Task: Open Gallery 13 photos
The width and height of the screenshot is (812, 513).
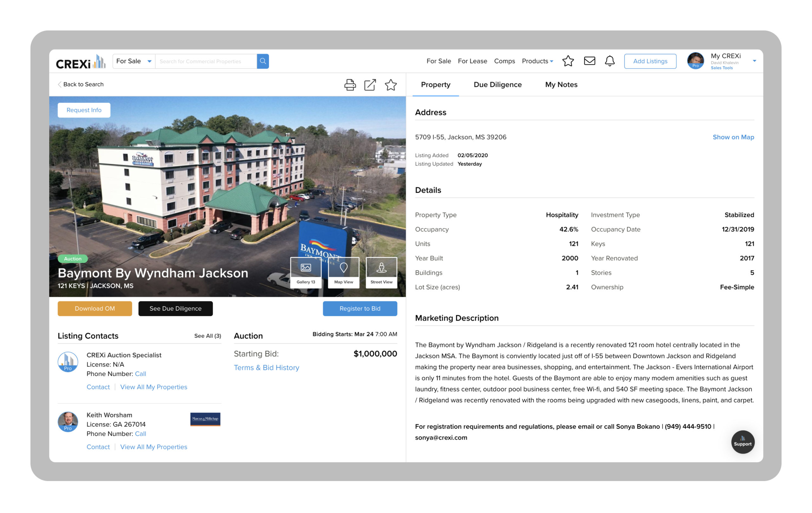Action: coord(305,272)
